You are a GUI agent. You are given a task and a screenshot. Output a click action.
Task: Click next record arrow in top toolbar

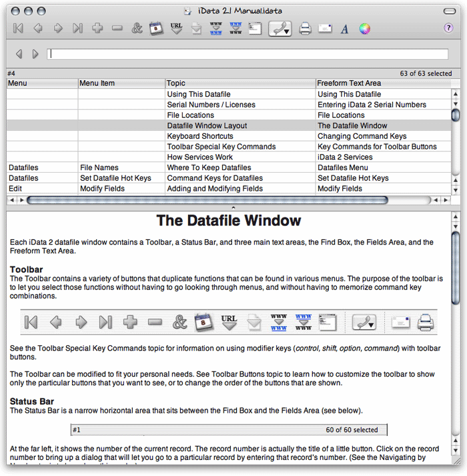pyautogui.click(x=58, y=29)
